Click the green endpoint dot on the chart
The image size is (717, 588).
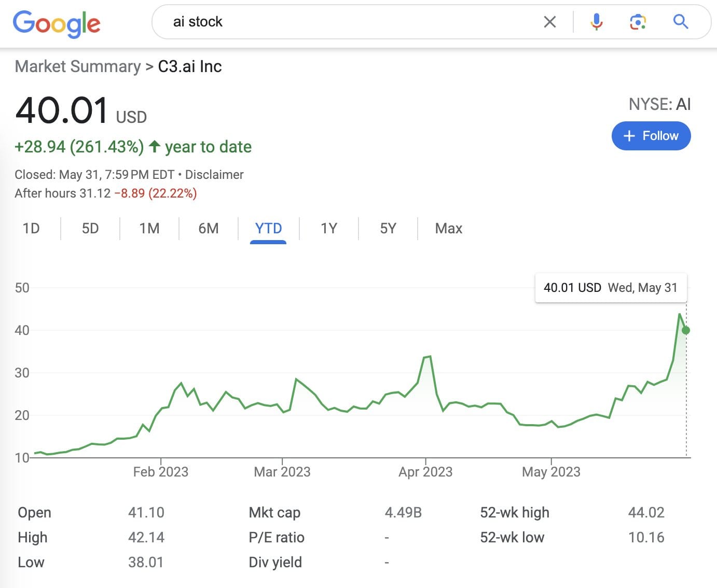686,330
